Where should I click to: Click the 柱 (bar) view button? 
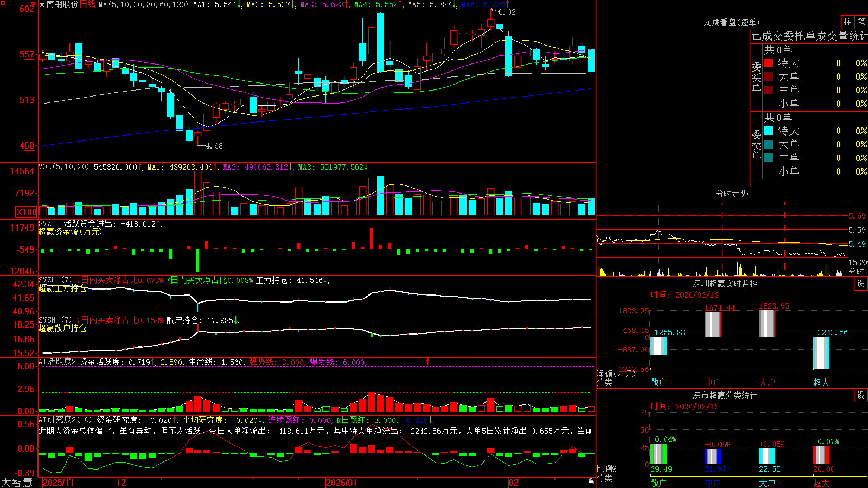tap(847, 22)
